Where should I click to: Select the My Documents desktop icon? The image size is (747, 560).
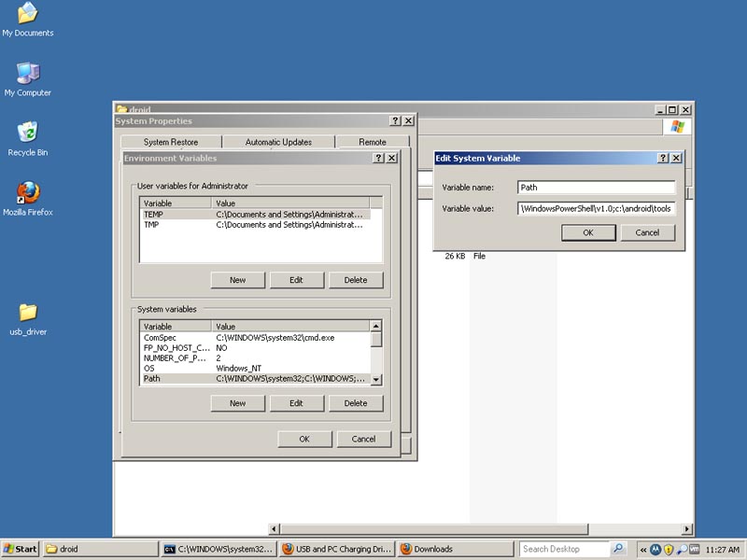(28, 14)
